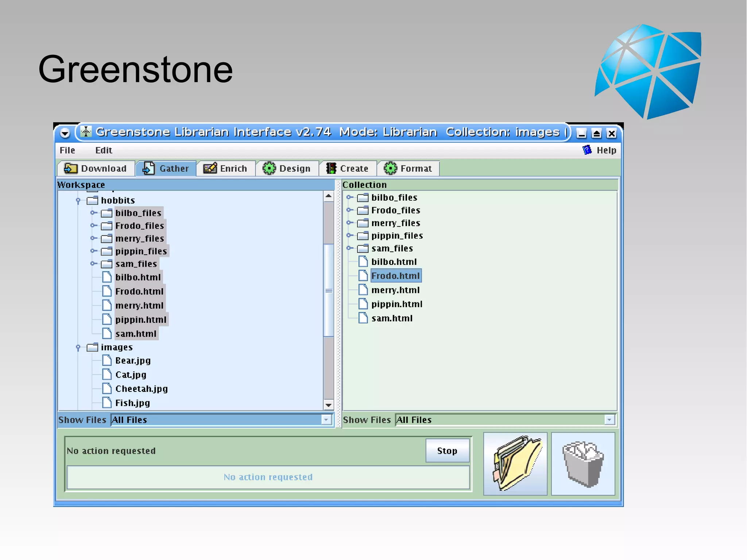Viewport: 747px width, 560px height.
Task: Open the Edit menu
Action: point(104,150)
